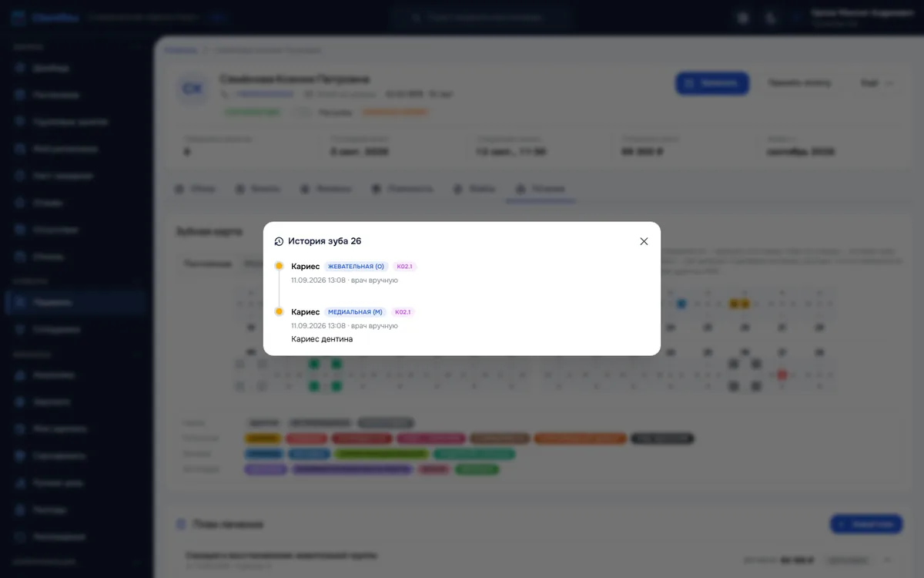Click the Кариес entry for chewing surface

click(305, 267)
